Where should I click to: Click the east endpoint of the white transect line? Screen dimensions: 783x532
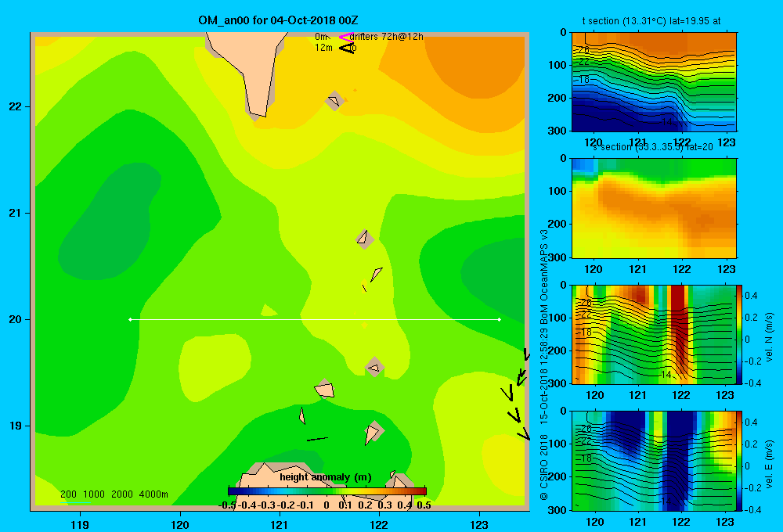[x=500, y=319]
